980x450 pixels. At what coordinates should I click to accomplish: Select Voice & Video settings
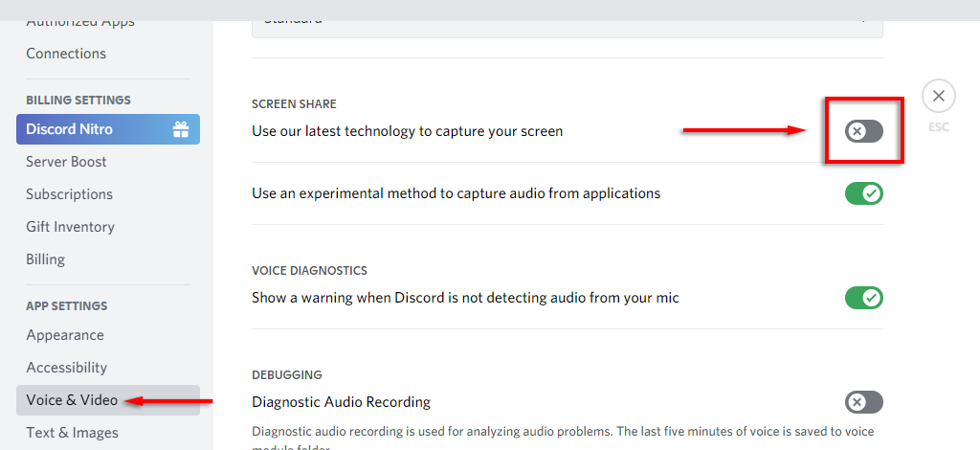tap(72, 400)
